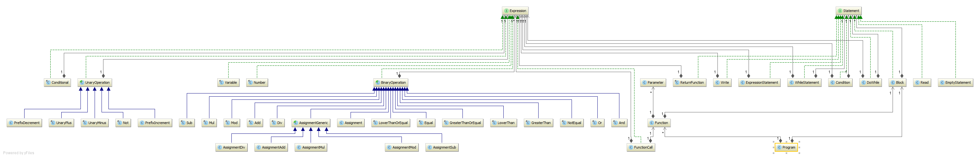The height and width of the screenshot is (158, 980).
Task: Select the UnaryPlus class node
Action: pos(61,123)
